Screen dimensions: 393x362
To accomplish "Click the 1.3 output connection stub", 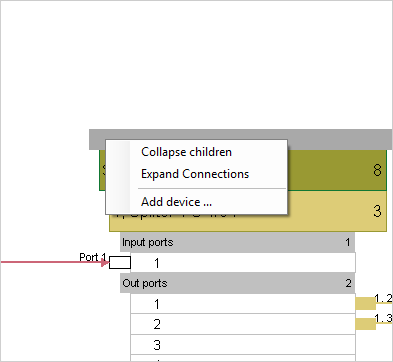I will [x=366, y=324].
